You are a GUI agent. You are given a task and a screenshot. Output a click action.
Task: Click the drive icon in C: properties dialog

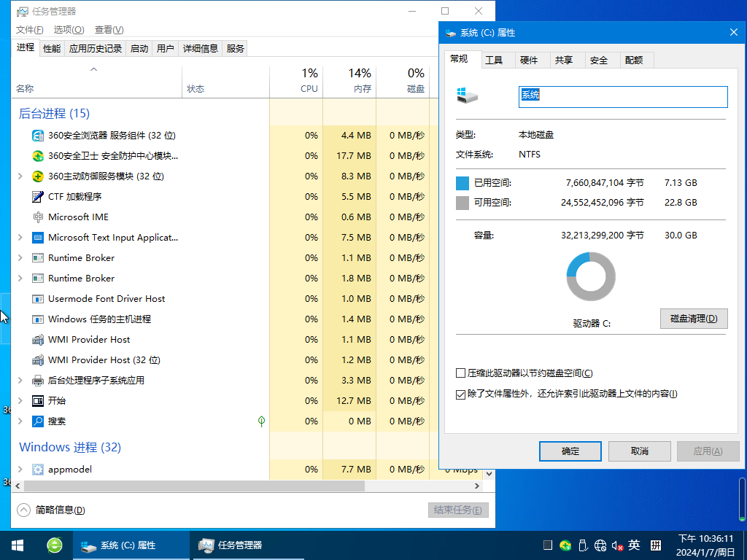(x=467, y=96)
